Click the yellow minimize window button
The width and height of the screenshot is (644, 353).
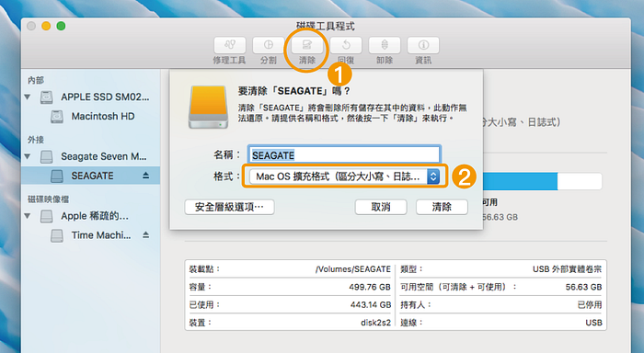click(46, 27)
